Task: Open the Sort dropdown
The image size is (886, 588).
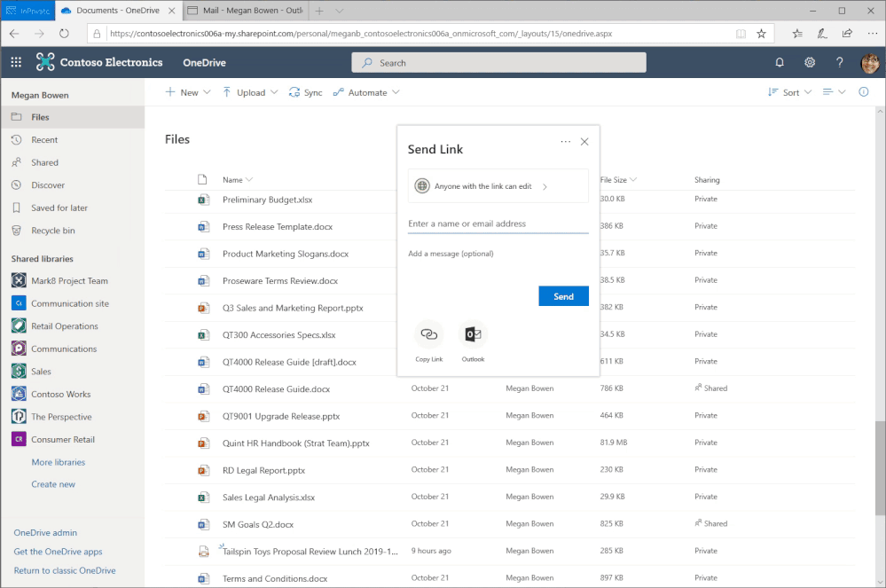Action: point(790,92)
